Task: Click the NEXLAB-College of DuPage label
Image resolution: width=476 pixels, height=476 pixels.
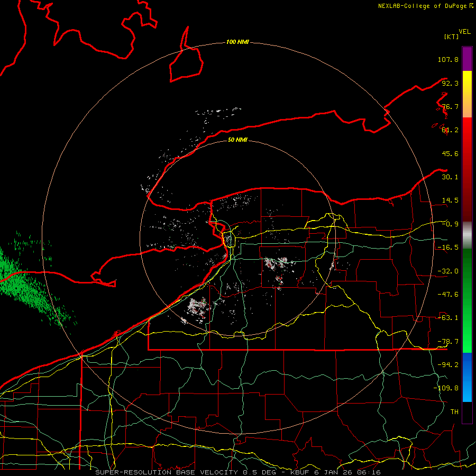Action: point(425,6)
